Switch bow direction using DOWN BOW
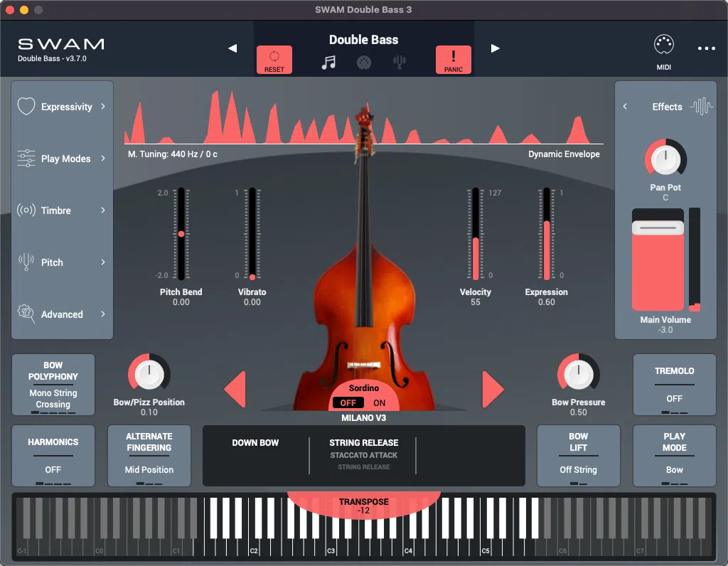 point(255,442)
